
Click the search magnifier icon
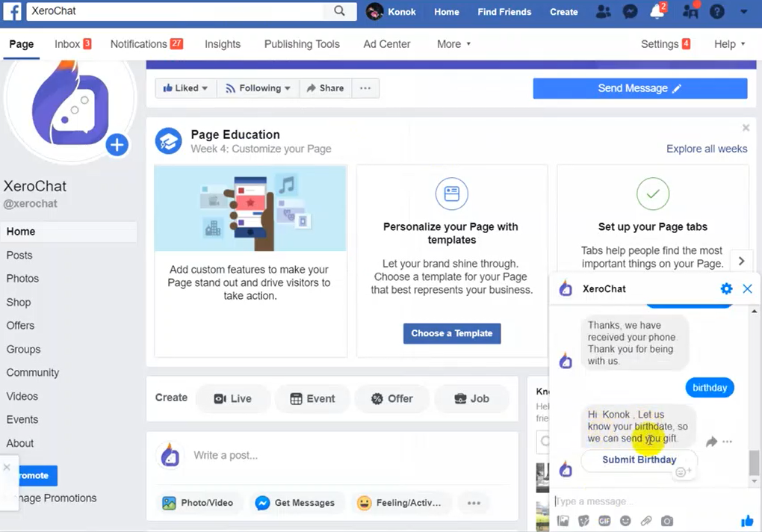(340, 10)
